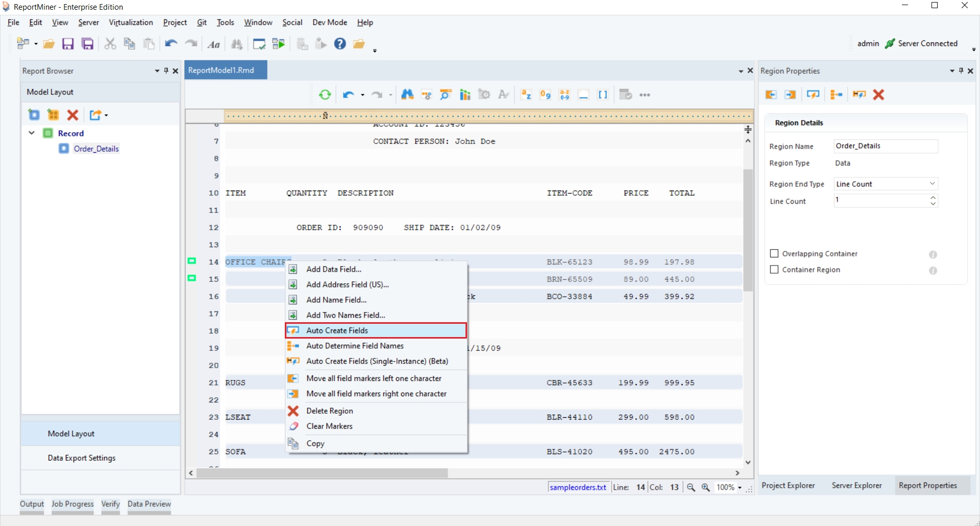980x526 pixels.
Task: Click the zoom in magnifier in status bar
Action: coord(706,487)
